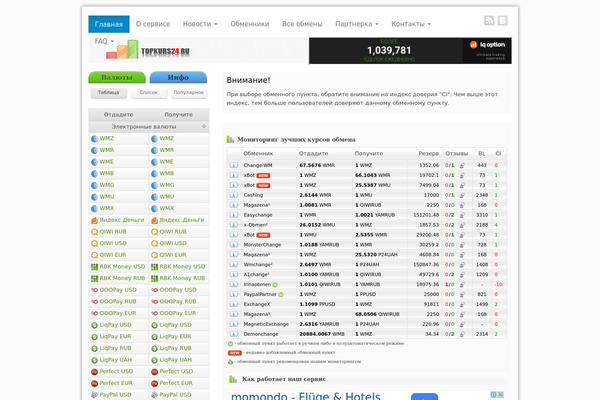Click the info icon in the Demonchange row
The height and width of the screenshot is (400, 600).
tap(233, 334)
